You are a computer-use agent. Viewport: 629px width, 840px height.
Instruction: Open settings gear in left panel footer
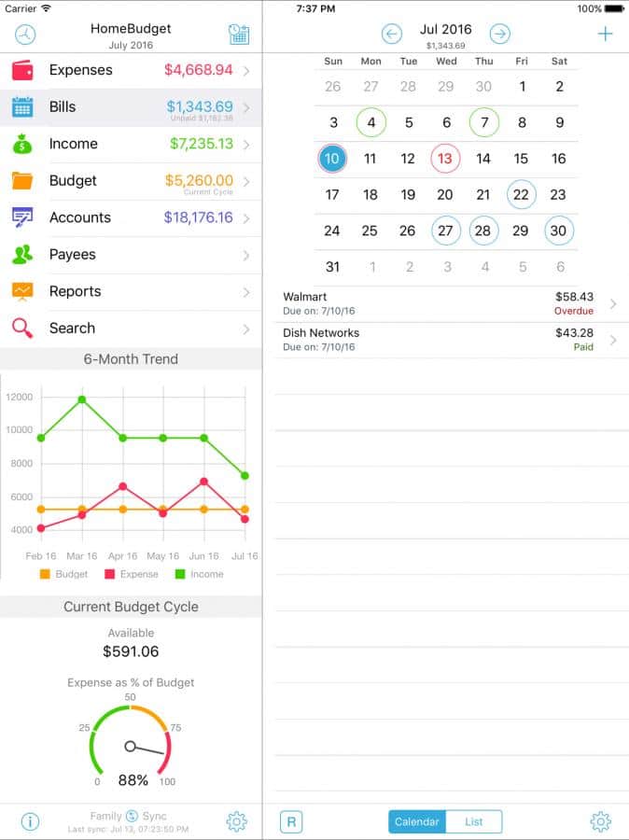[x=236, y=821]
